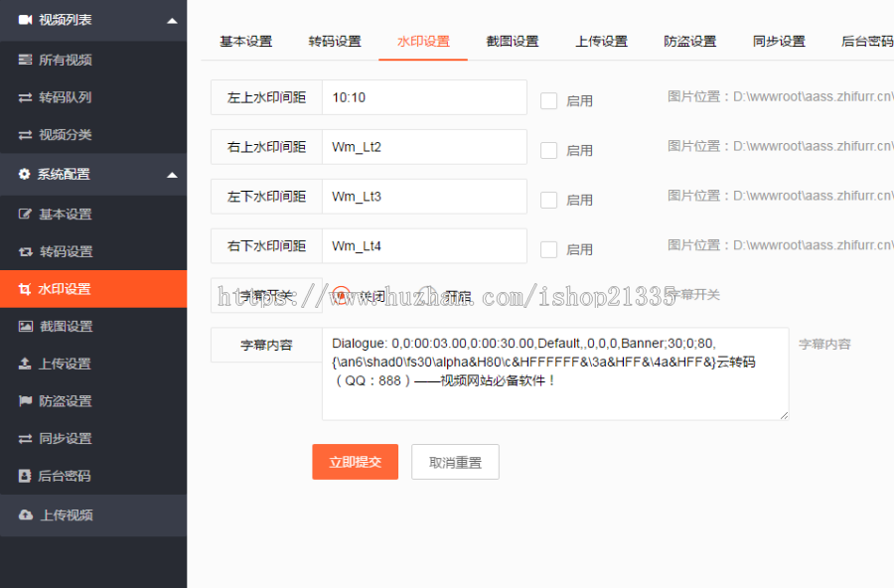
Task: Click the 水印设置 crop icon in sidebar
Action: (25, 289)
